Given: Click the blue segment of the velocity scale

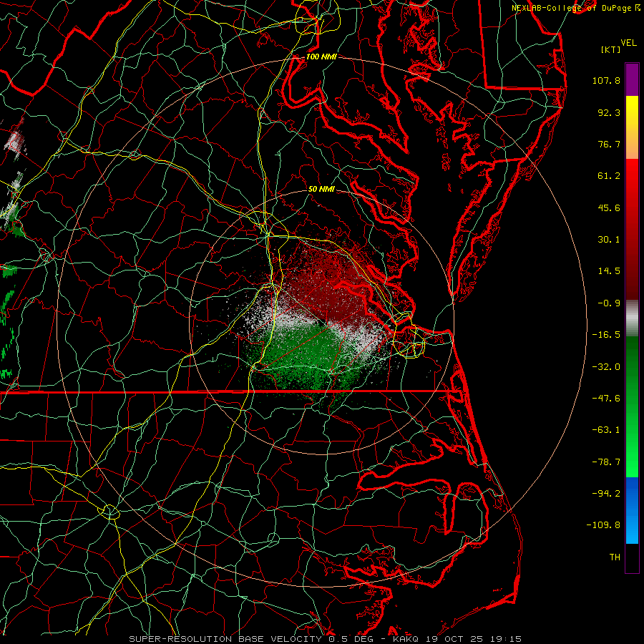Looking at the screenshot, I should [x=632, y=510].
